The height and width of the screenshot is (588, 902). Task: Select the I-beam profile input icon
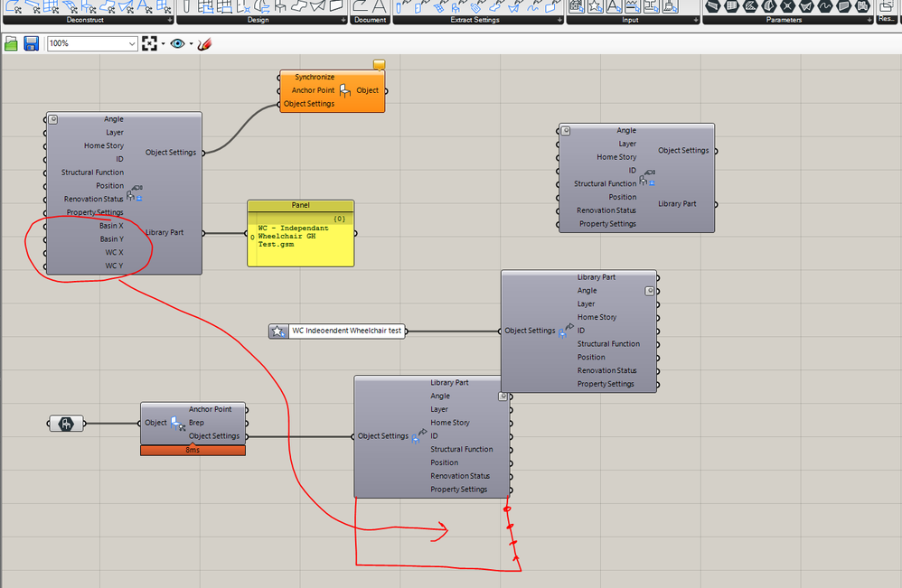tap(651, 5)
